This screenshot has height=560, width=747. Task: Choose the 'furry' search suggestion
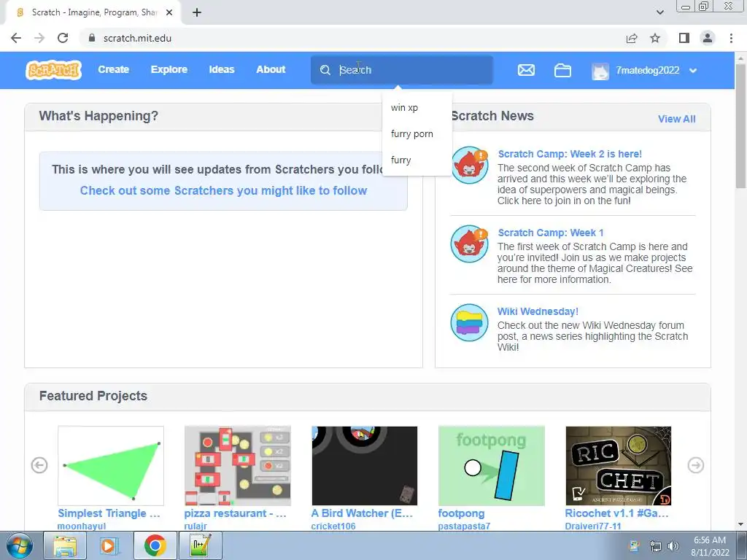[417, 160]
